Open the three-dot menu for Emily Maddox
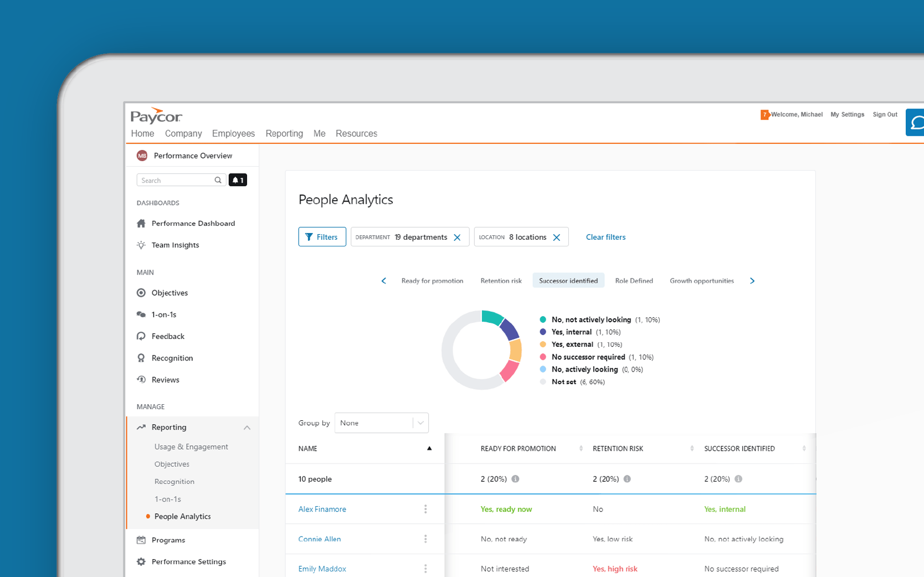This screenshot has width=924, height=577. tap(425, 569)
